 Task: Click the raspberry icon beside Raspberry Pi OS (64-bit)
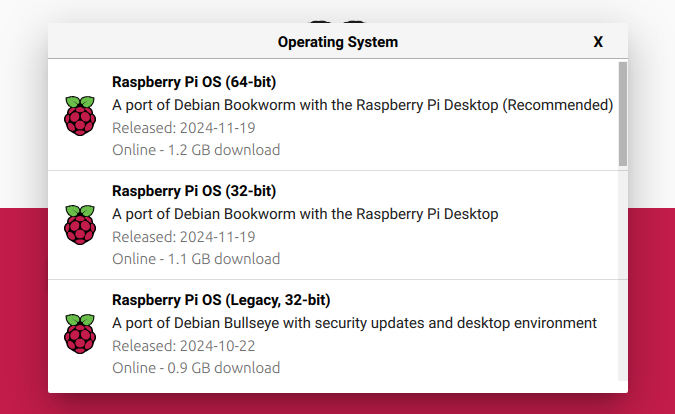[80, 116]
